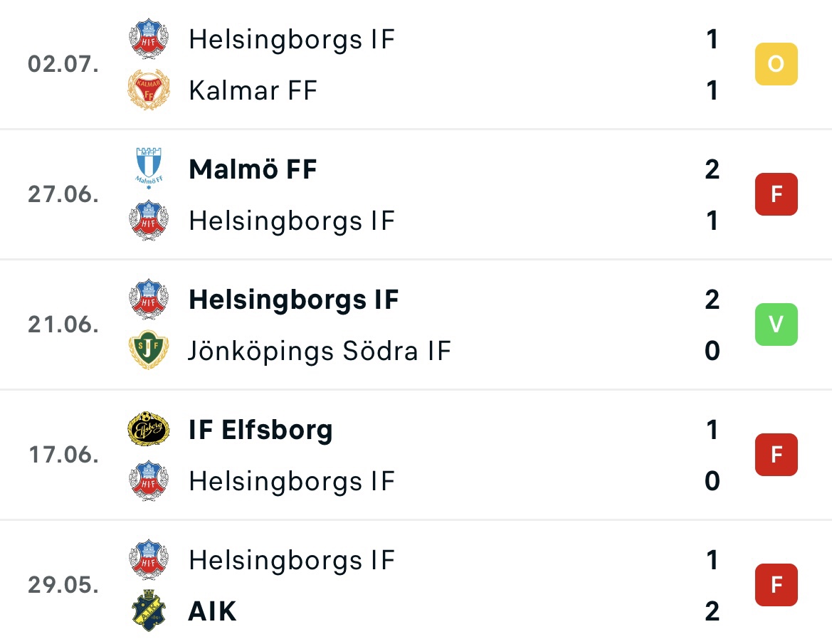Click the Malmö FF crest

[149, 168]
